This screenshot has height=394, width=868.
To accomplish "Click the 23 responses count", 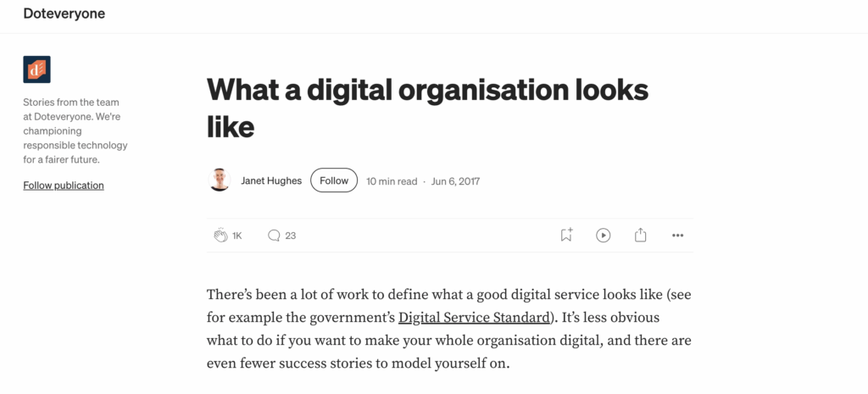I will pyautogui.click(x=291, y=236).
